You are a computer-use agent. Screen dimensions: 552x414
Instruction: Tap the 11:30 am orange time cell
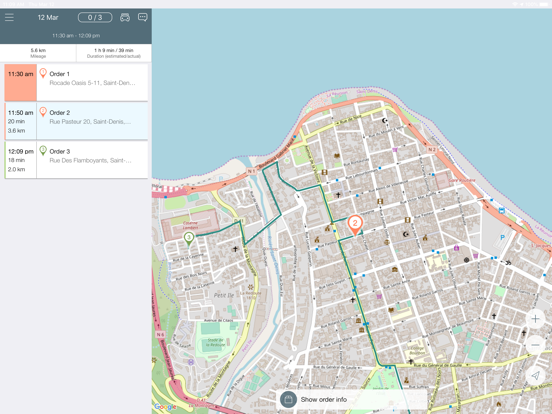coord(21,82)
